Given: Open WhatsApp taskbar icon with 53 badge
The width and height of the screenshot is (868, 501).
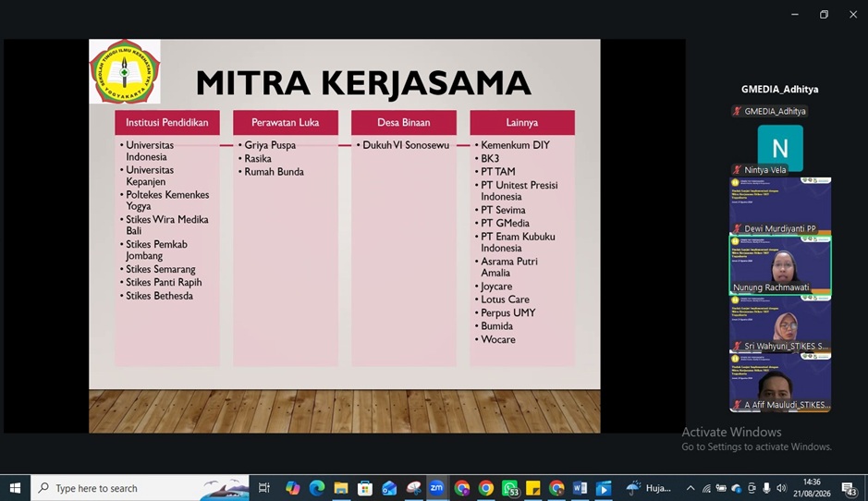Looking at the screenshot, I should (510, 488).
